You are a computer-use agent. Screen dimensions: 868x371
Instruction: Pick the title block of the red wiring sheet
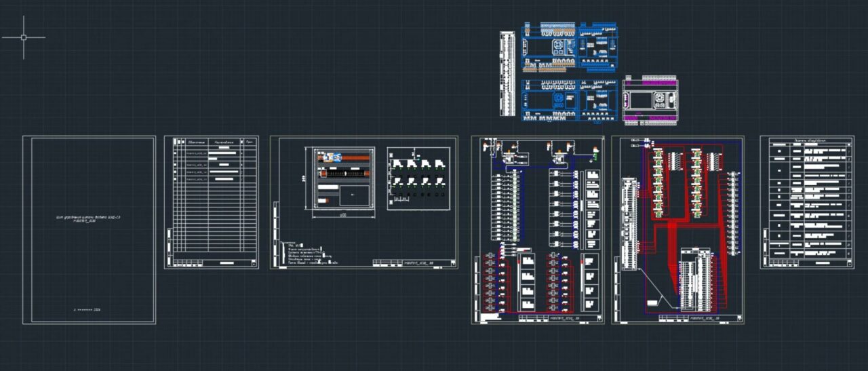(701, 317)
